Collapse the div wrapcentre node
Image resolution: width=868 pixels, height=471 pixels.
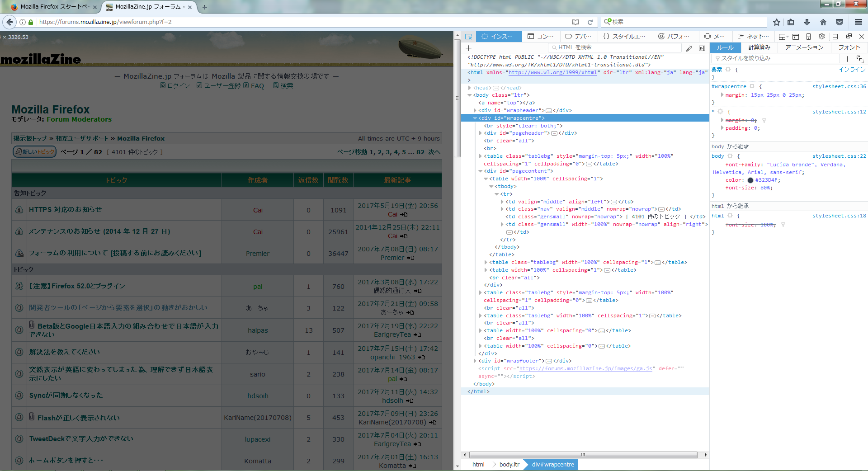[x=475, y=118]
